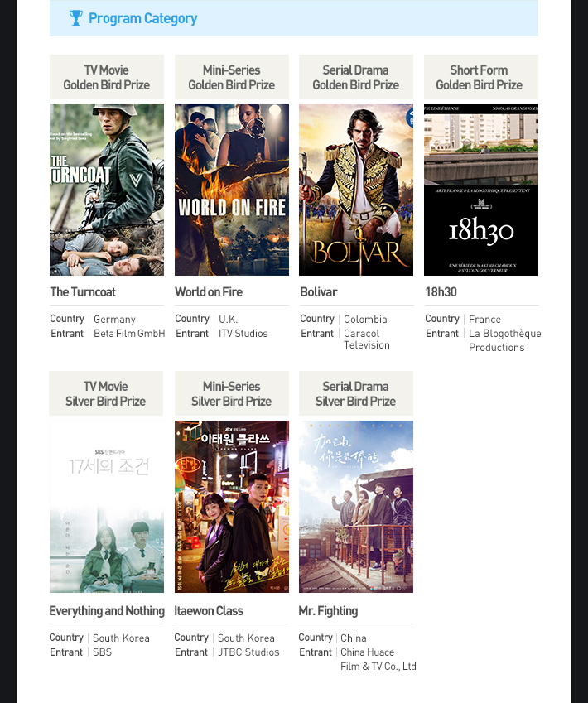Click the entrant JTBC Studios
The image size is (588, 703).
[248, 652]
